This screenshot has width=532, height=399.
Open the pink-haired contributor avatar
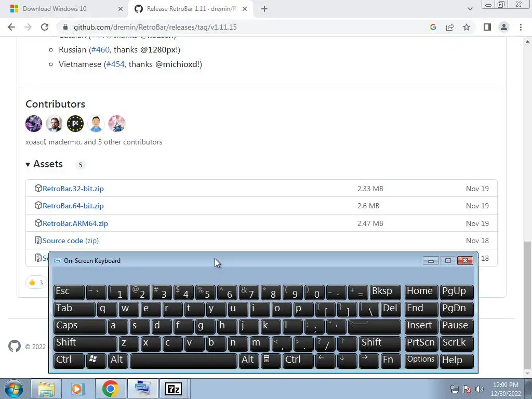(117, 124)
